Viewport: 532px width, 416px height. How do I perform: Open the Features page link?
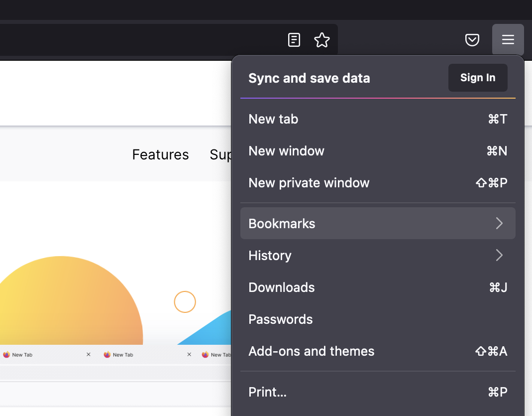(160, 154)
